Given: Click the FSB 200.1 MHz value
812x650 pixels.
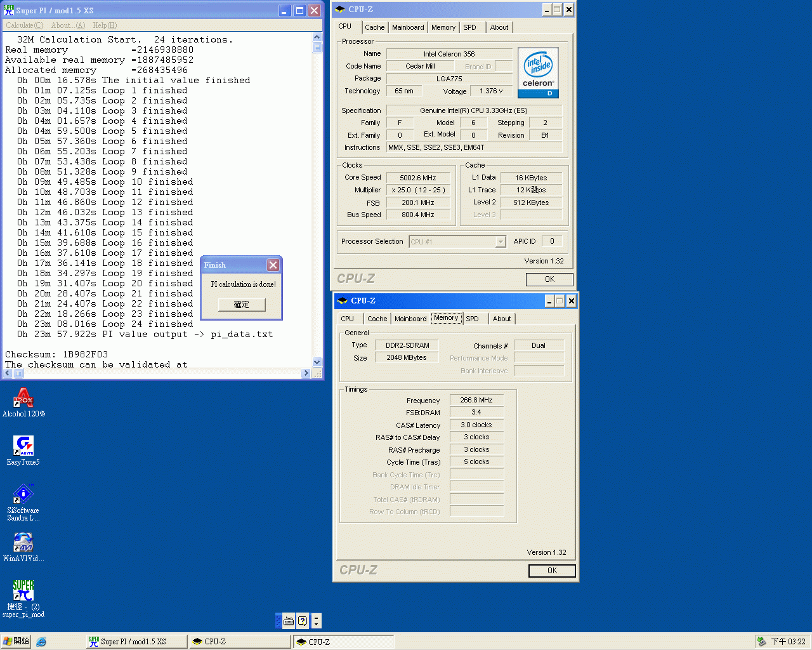Looking at the screenshot, I should (418, 202).
